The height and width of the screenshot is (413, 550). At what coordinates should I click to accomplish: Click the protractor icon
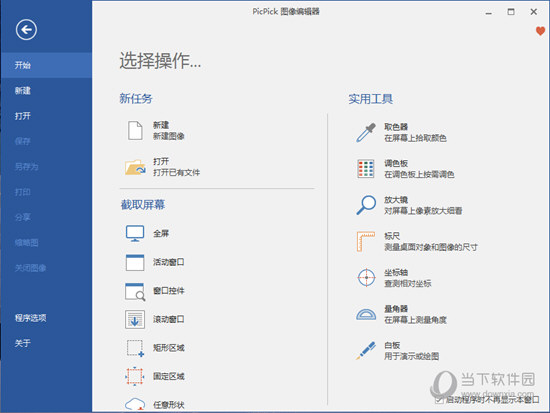pyautogui.click(x=366, y=314)
